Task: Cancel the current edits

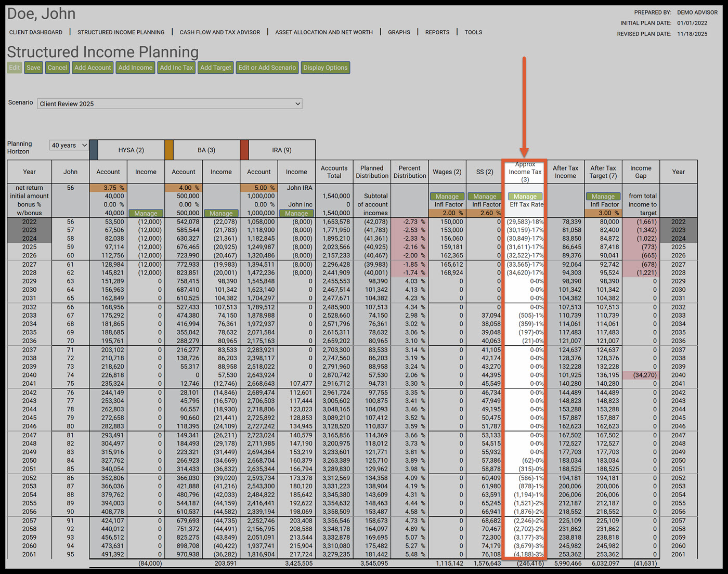Action: pyautogui.click(x=57, y=68)
